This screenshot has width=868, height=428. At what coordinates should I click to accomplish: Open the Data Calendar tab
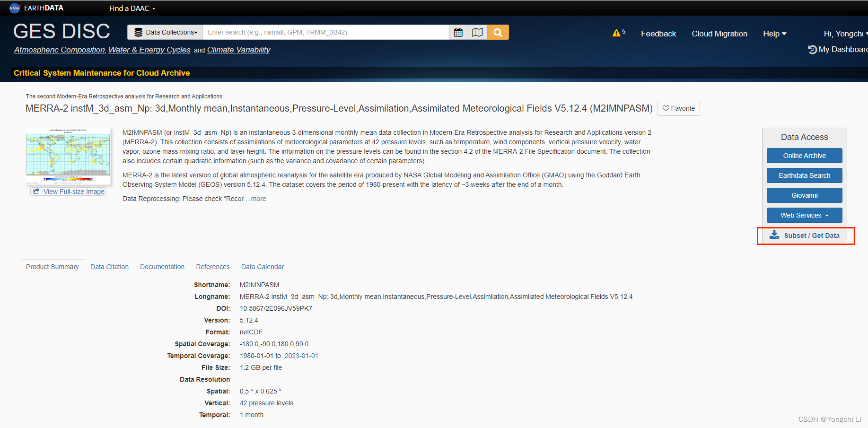pos(262,267)
